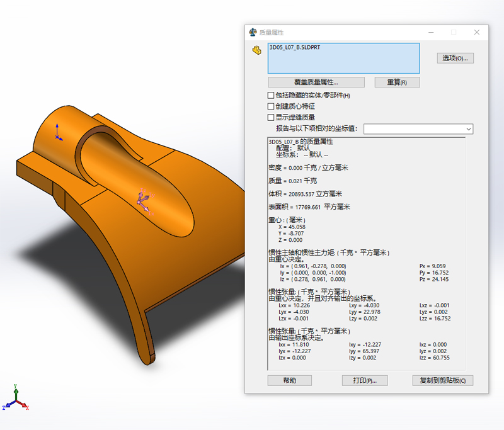Click the 帮助 help button
The width and height of the screenshot is (504, 430).
pyautogui.click(x=289, y=380)
